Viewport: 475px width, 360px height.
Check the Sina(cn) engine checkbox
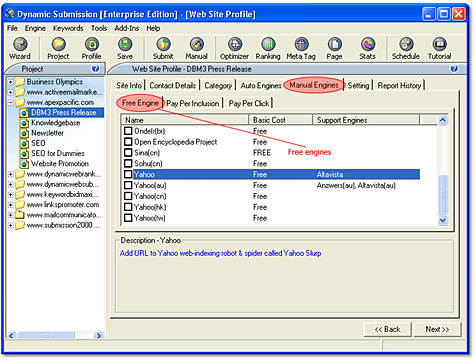[128, 153]
